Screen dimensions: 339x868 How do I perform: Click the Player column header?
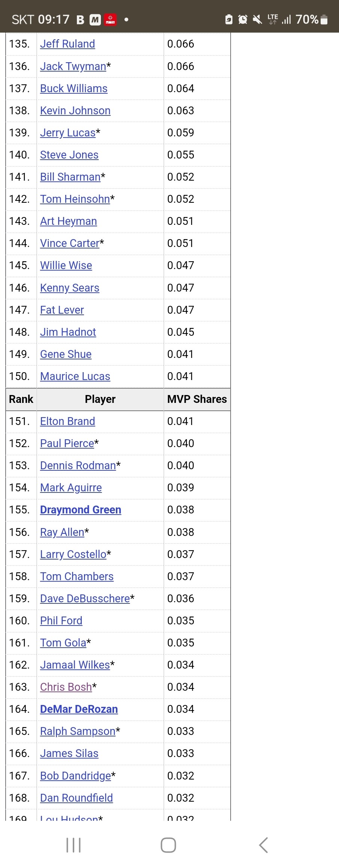pos(100,399)
